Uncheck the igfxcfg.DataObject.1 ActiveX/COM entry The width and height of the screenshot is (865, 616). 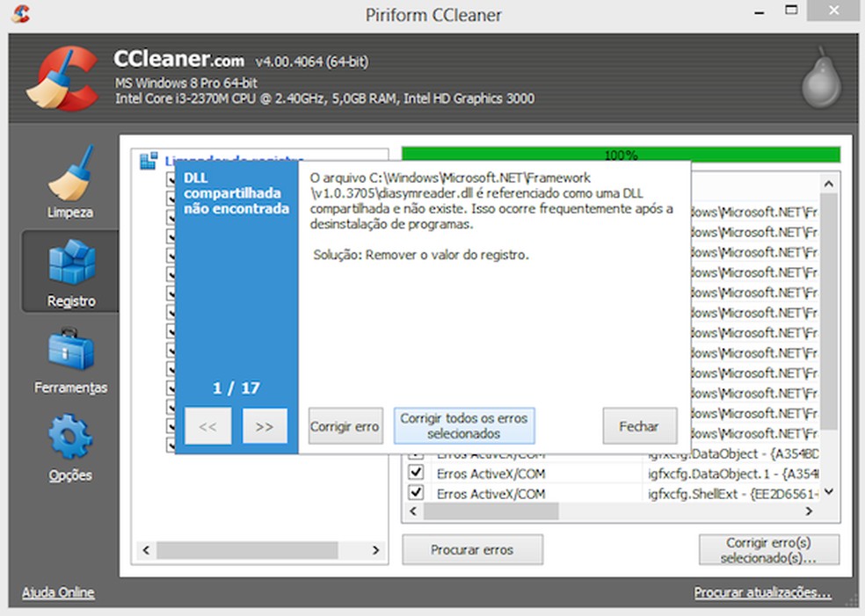[x=416, y=474]
